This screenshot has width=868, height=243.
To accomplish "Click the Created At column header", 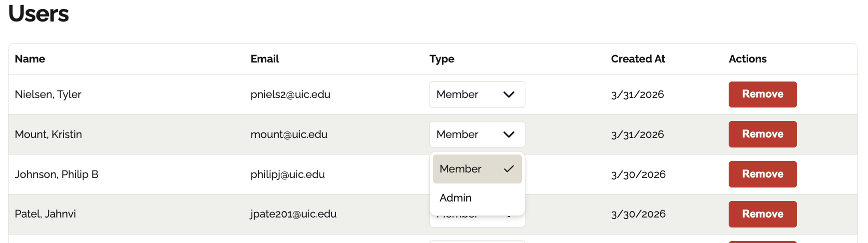I will tap(638, 59).
